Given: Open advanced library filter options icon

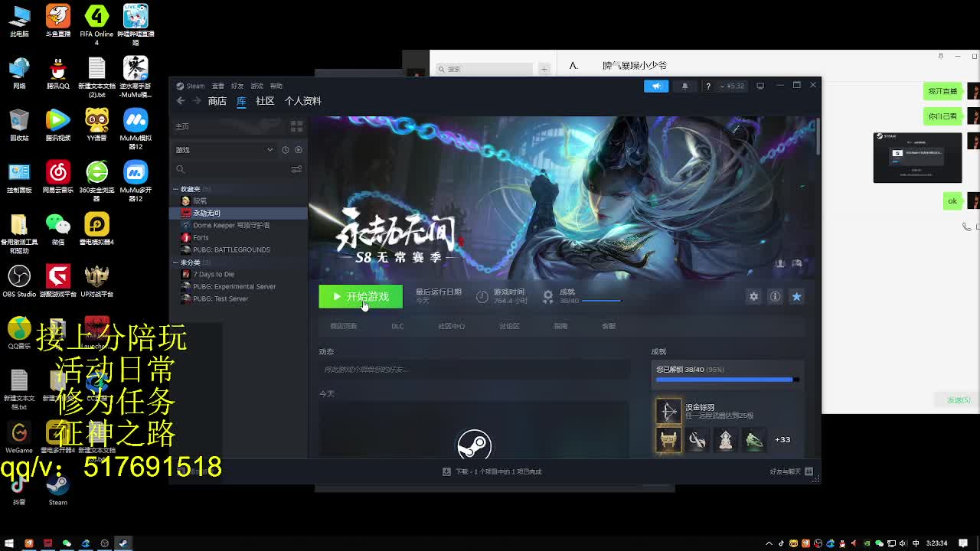Looking at the screenshot, I should tap(296, 169).
